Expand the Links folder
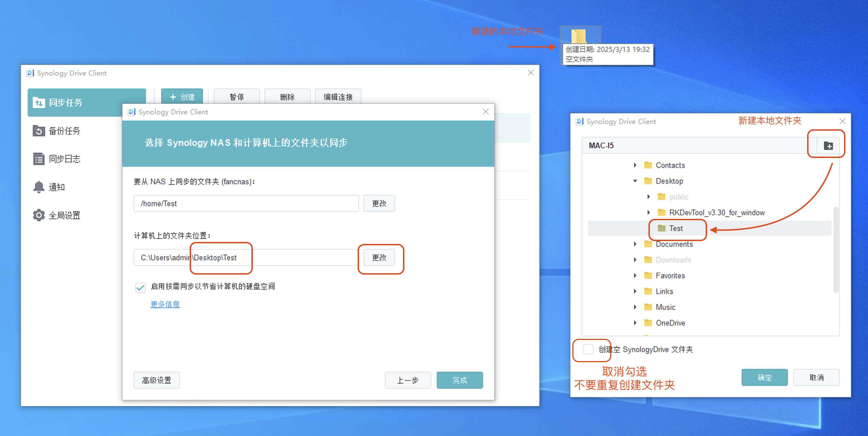This screenshot has height=436, width=868. pyautogui.click(x=635, y=291)
